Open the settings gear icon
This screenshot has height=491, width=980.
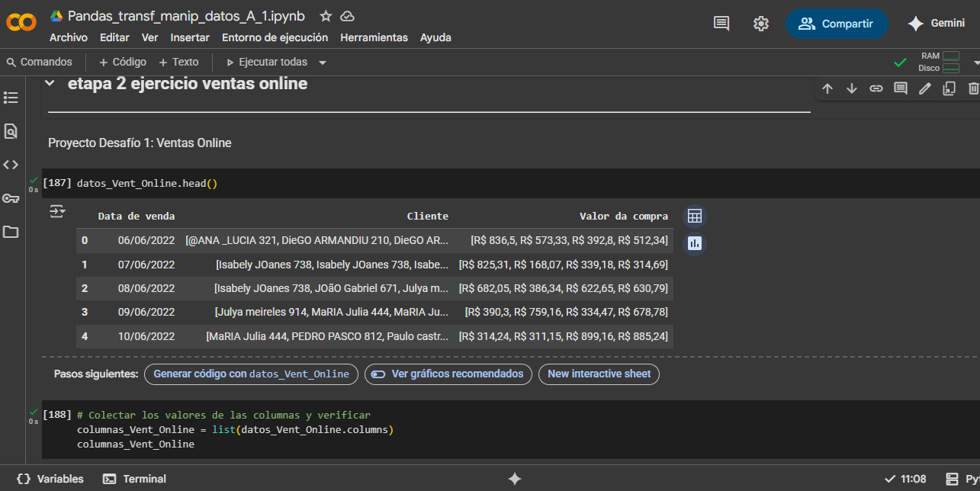pyautogui.click(x=760, y=24)
